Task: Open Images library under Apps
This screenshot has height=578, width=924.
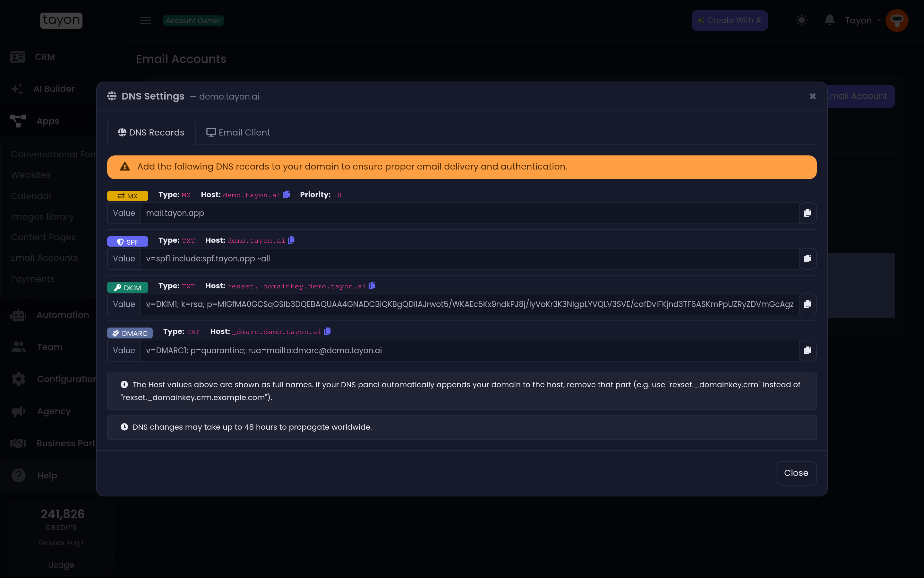Action: pos(42,216)
